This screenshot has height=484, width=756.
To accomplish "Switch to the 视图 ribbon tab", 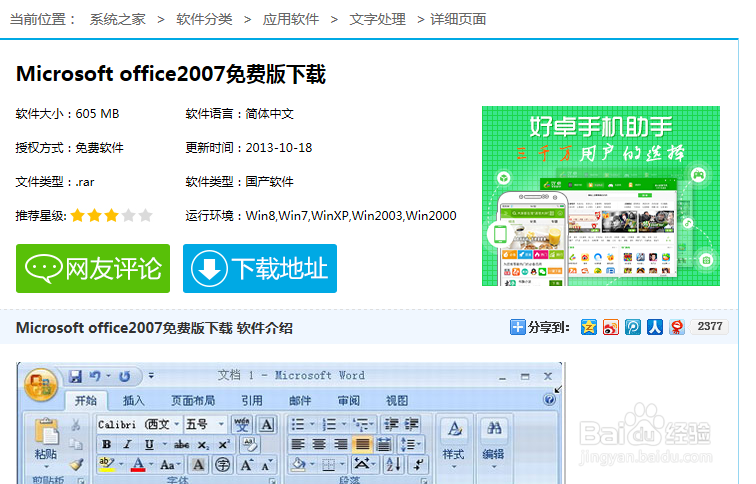I will (397, 401).
